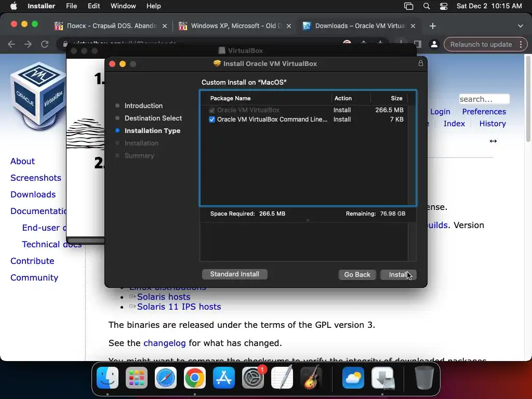Viewport: 532px width, 399px height.
Task: Click the website search field
Action: pyautogui.click(x=484, y=99)
